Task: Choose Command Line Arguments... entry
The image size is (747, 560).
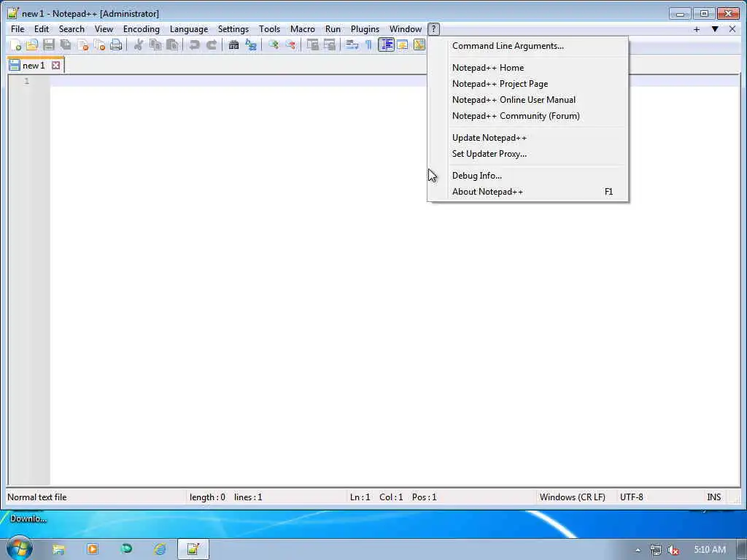Action: coord(528,46)
